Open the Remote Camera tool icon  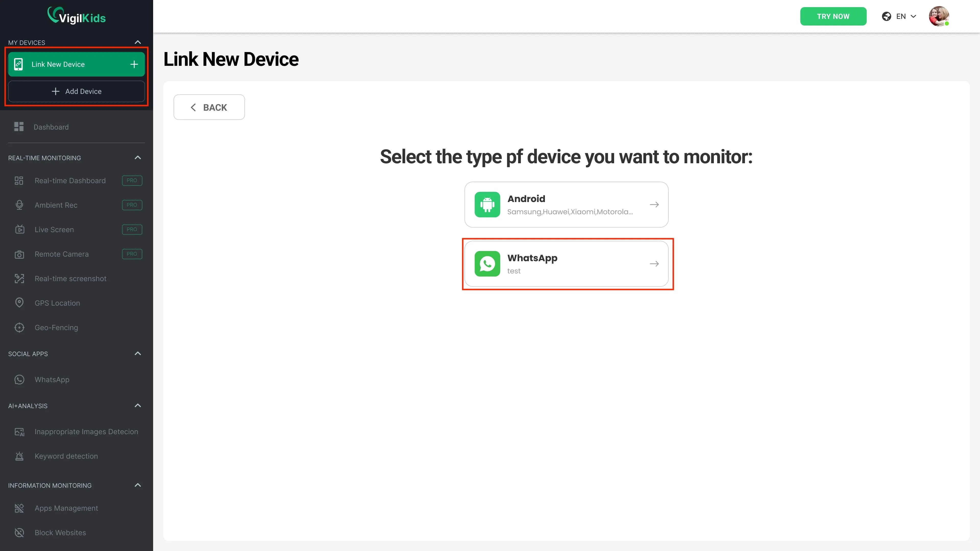(x=19, y=254)
